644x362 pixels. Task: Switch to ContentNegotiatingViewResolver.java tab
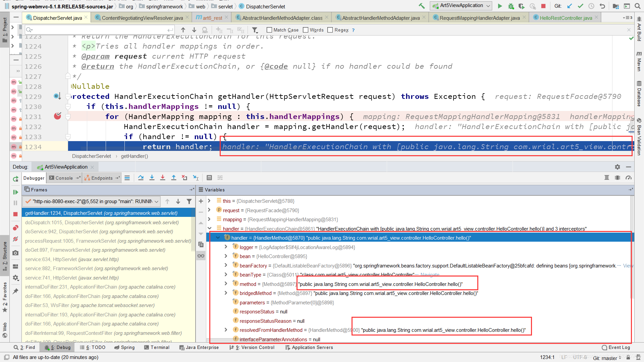tap(142, 18)
